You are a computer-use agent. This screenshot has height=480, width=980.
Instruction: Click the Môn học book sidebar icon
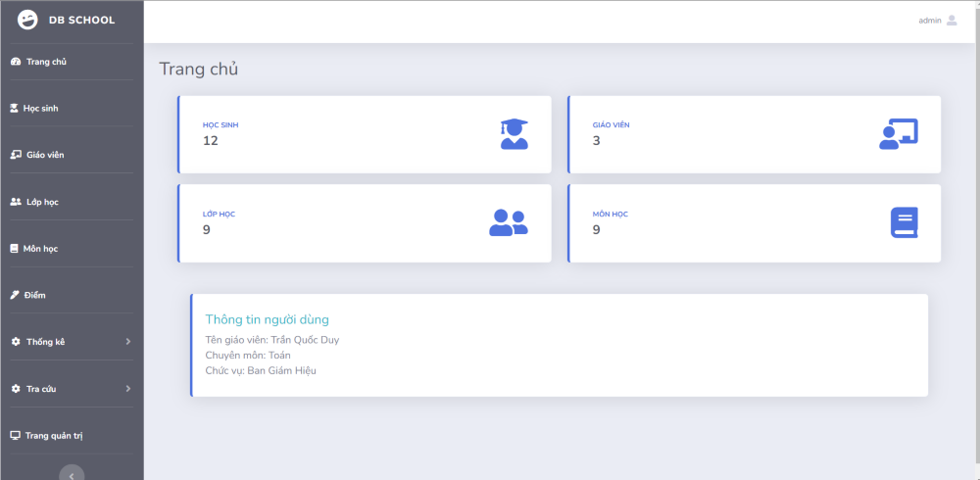pos(15,248)
